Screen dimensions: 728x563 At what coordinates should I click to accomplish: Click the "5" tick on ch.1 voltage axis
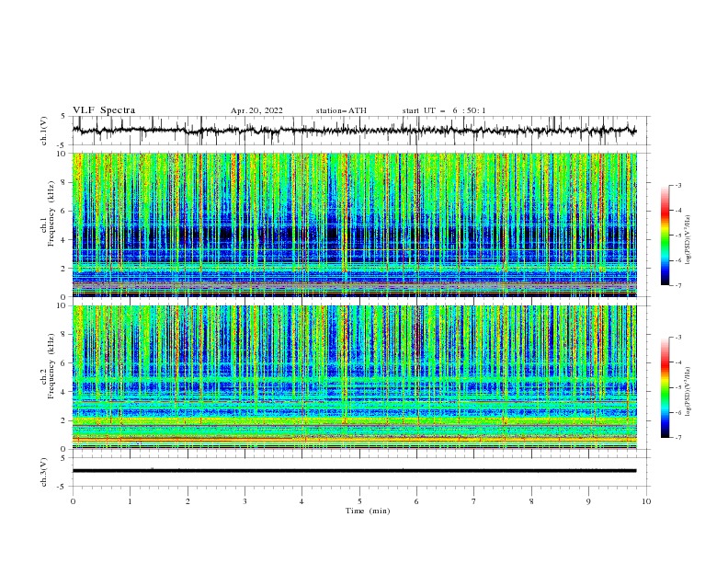tap(63, 117)
